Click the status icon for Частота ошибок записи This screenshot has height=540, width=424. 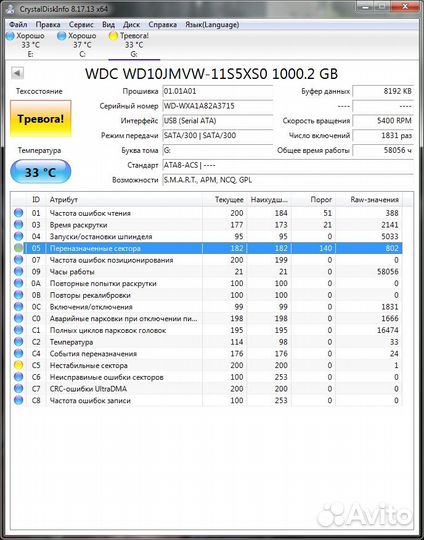tap(19, 400)
